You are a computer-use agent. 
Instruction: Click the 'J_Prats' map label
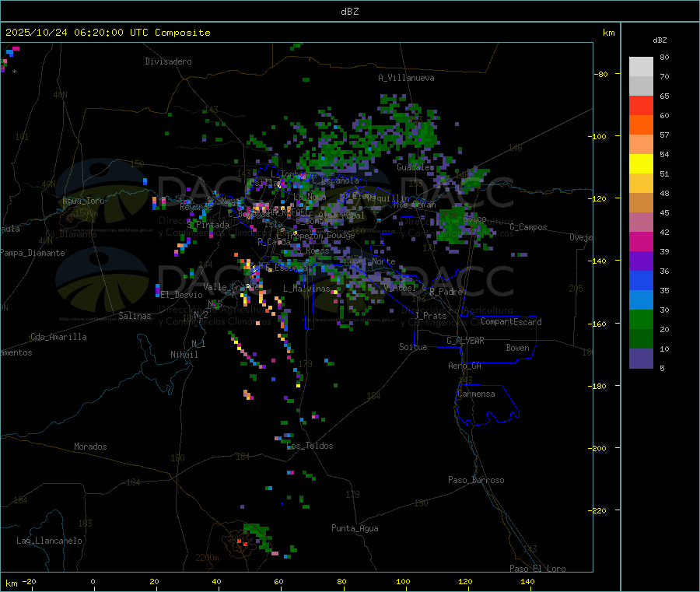[431, 316]
